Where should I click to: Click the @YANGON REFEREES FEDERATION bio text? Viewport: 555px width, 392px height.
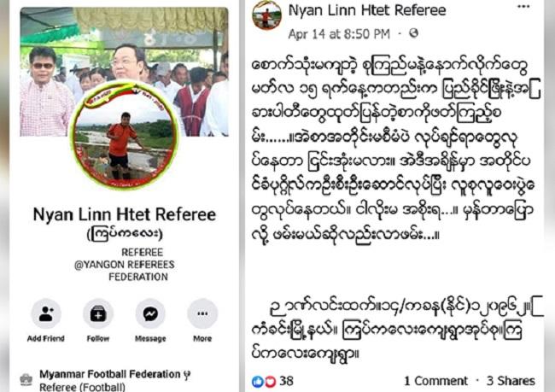[125, 271]
